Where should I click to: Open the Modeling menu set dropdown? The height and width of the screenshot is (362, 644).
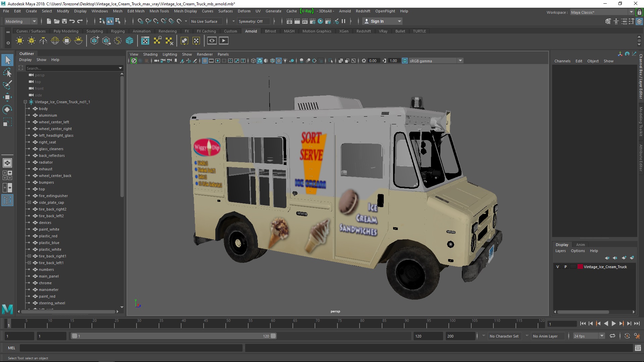21,21
